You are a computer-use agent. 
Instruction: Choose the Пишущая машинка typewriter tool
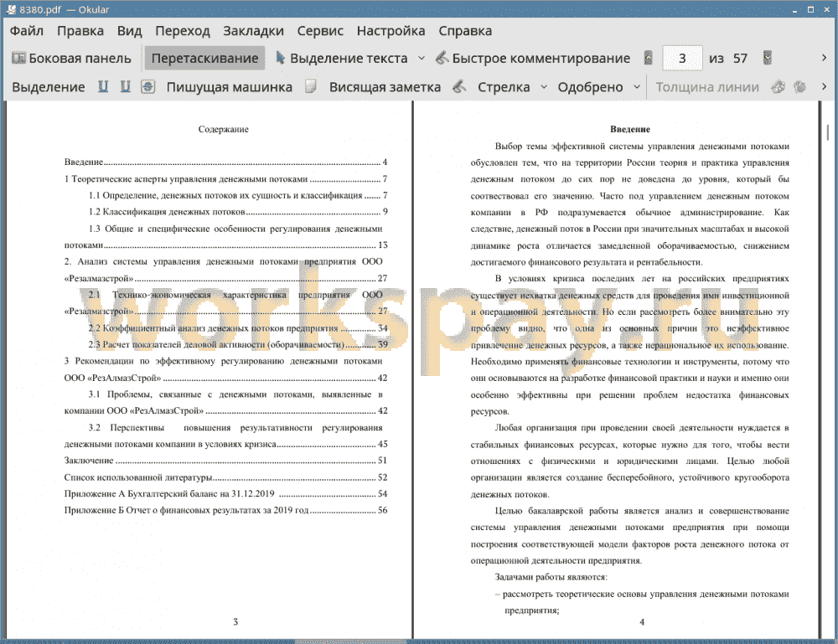click(x=230, y=87)
